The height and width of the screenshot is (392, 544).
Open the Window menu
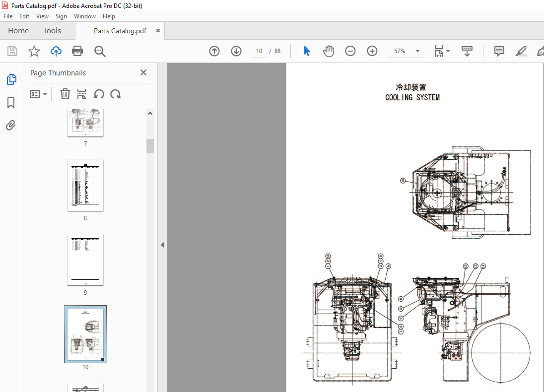[85, 16]
